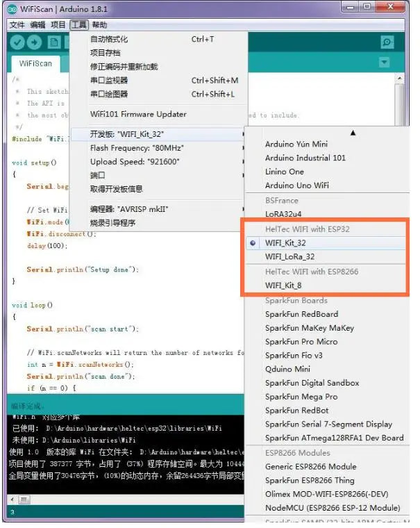Open the Serial Monitor magnifier icon

387,42
